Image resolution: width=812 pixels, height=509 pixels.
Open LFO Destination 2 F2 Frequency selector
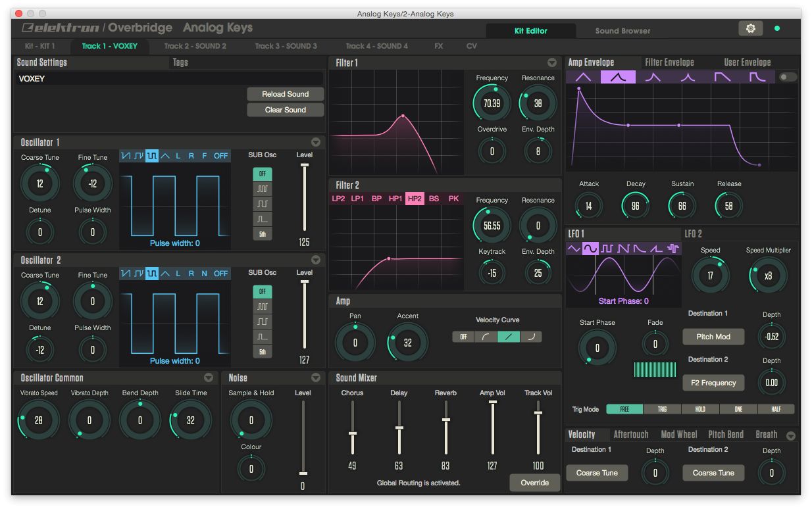[713, 383]
